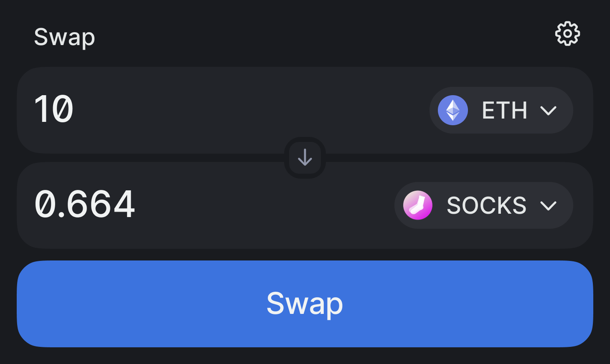The width and height of the screenshot is (610, 364).
Task: Click the gear icon near the top right
Action: (567, 34)
